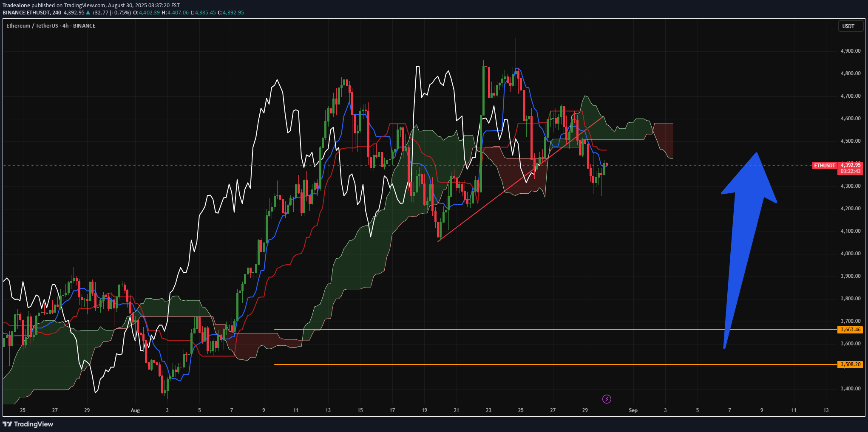
Task: Click the red countdown timer 03:22:43 label
Action: 851,171
